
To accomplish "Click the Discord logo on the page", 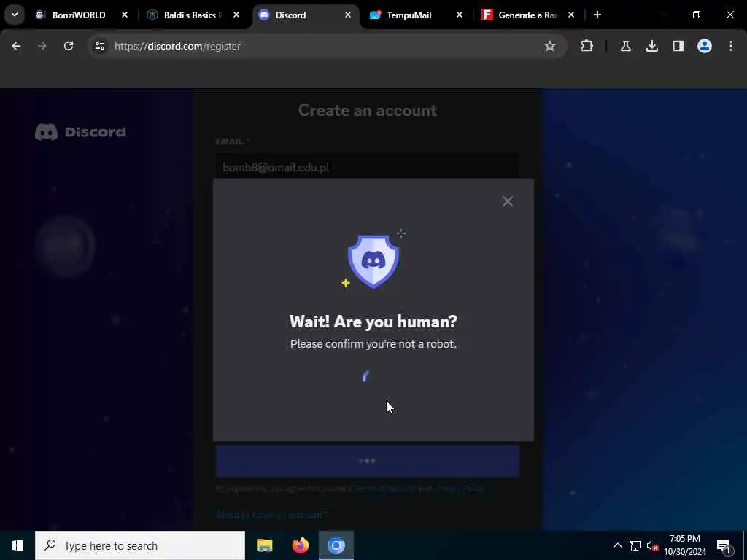I will click(x=80, y=132).
